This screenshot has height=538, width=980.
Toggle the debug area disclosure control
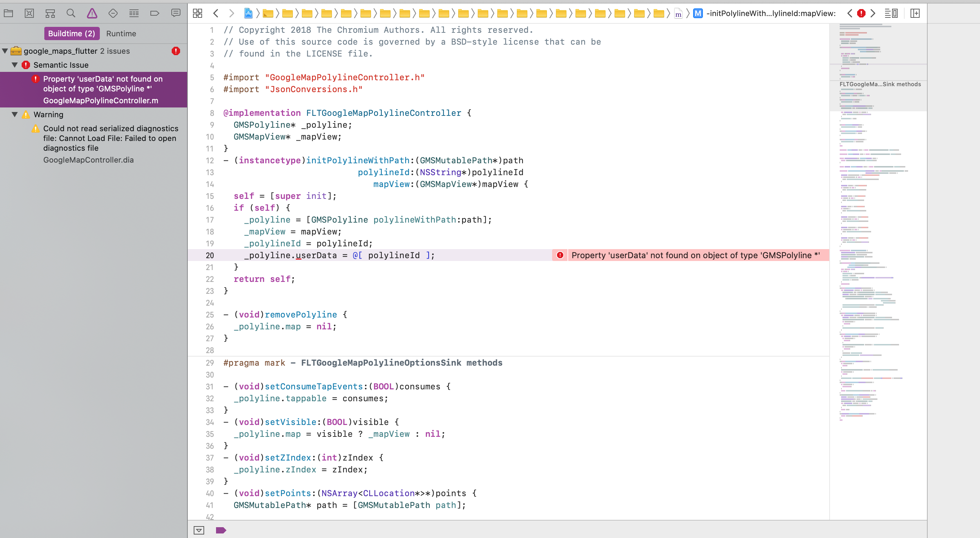pos(199,530)
